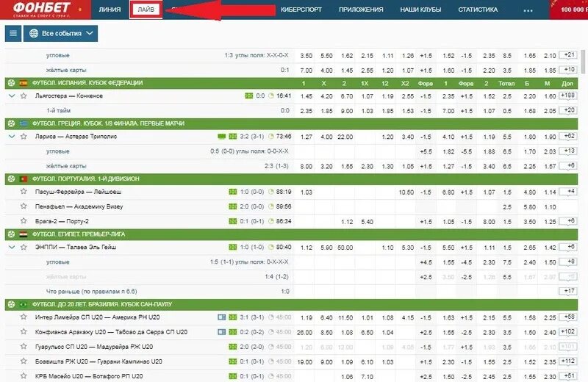Open match tracker icon for Пенафьел — Академику Визеу
Viewport: 588px width, 382px height.
coord(233,206)
